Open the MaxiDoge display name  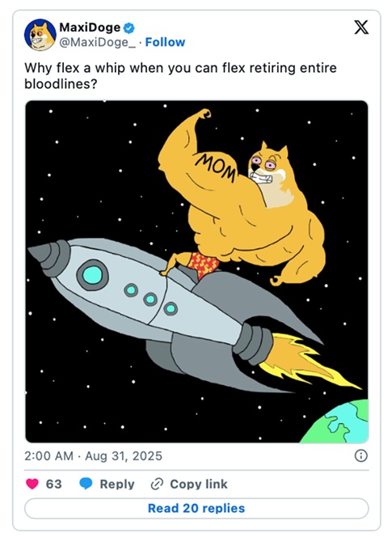pyautogui.click(x=90, y=28)
